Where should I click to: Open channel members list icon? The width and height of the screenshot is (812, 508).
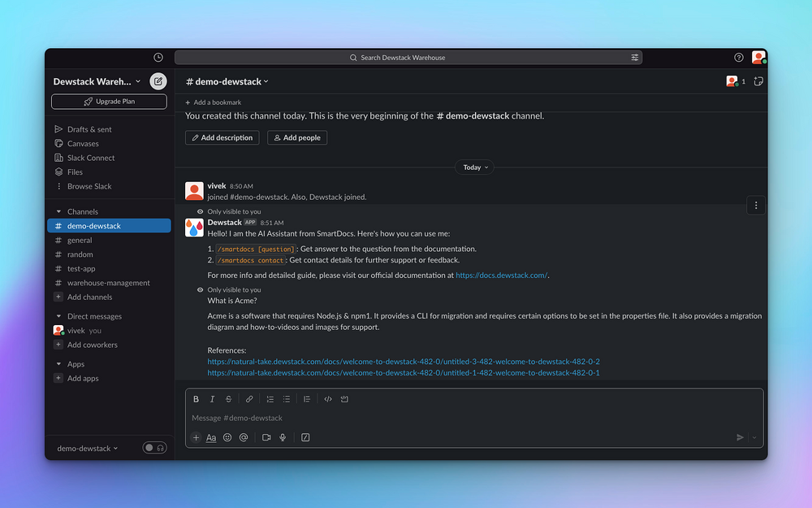click(x=736, y=81)
